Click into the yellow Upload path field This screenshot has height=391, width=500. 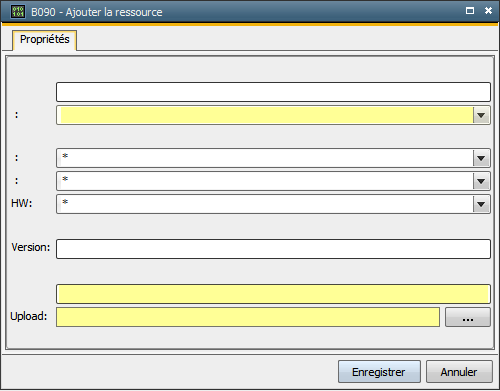248,317
